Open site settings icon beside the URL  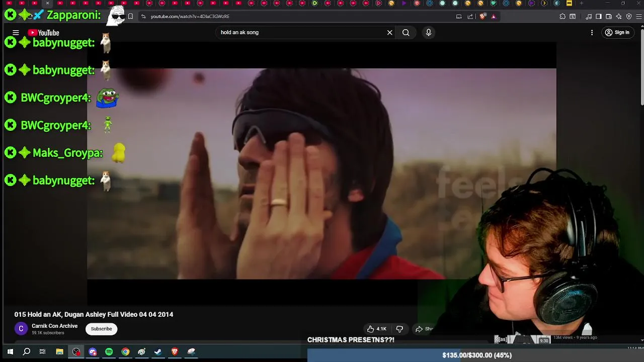(x=143, y=17)
